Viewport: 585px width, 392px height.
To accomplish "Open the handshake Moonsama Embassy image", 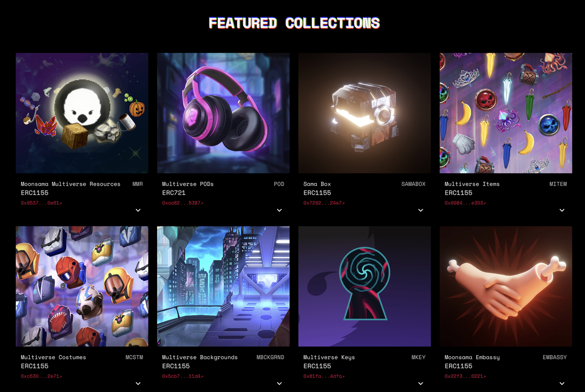I will [505, 286].
